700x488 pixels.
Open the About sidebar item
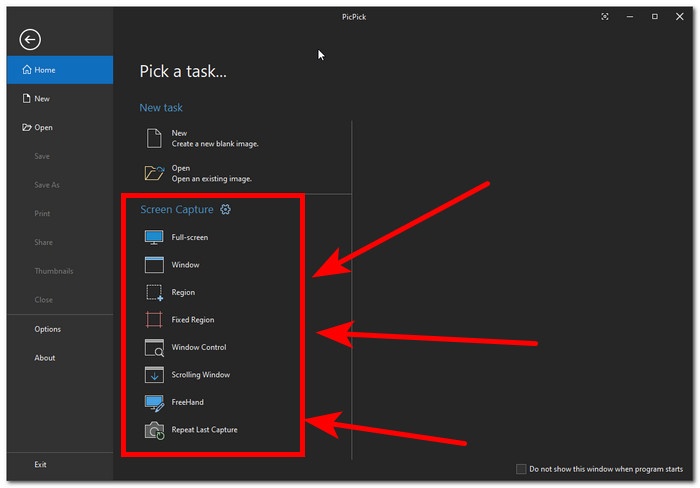[45, 358]
